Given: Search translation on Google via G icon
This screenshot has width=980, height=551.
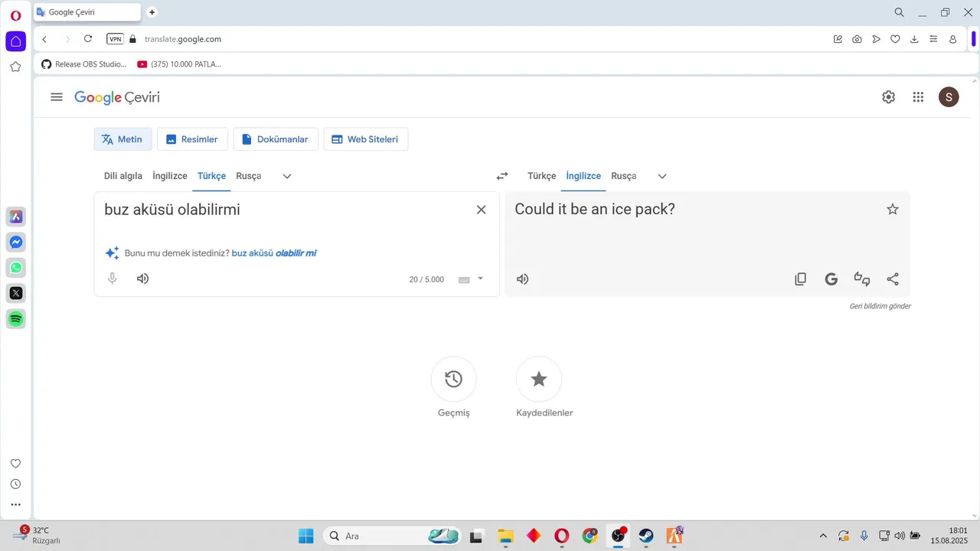Looking at the screenshot, I should pos(831,279).
